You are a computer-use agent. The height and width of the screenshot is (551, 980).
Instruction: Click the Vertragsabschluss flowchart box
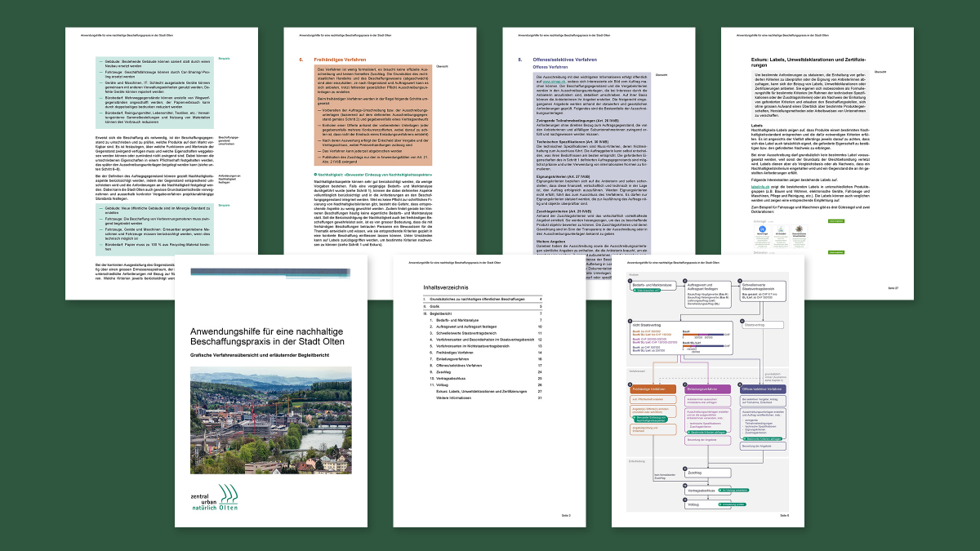[708, 490]
